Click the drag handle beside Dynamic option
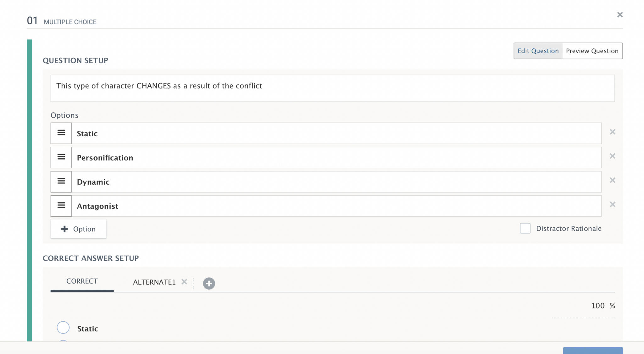The image size is (644, 354). pos(61,182)
